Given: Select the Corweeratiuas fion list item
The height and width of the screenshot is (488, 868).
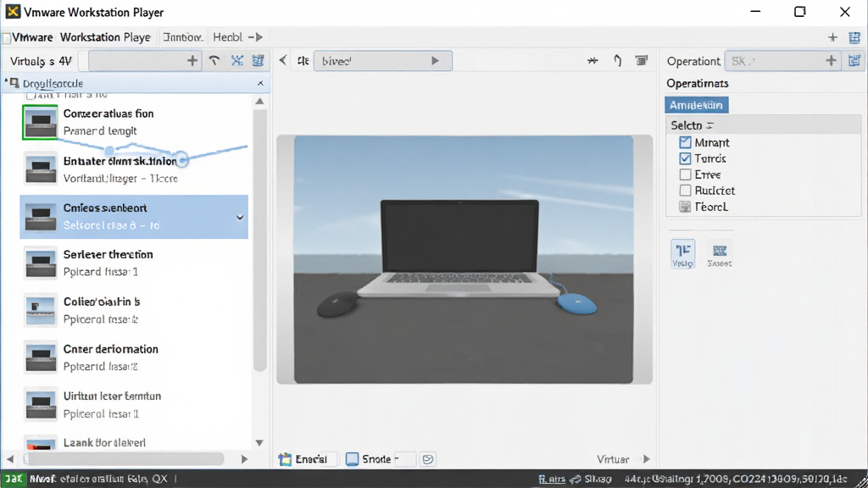Looking at the screenshot, I should (x=135, y=122).
